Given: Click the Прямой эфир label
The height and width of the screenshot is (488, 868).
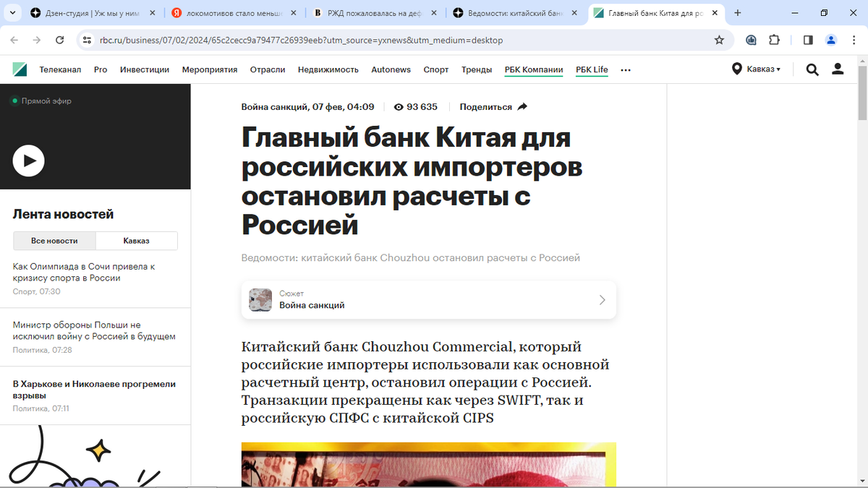Looking at the screenshot, I should tap(46, 101).
